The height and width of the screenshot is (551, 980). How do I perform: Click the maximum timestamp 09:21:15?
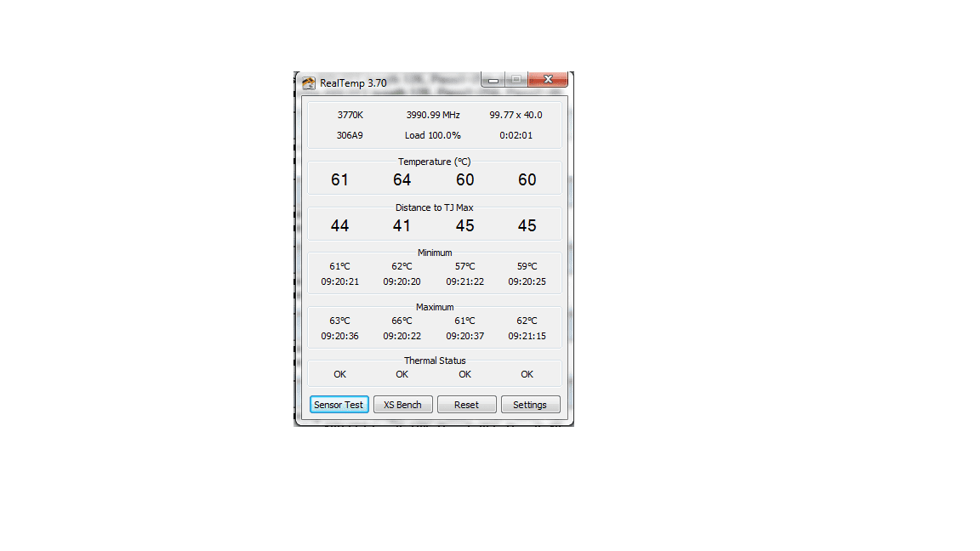527,336
